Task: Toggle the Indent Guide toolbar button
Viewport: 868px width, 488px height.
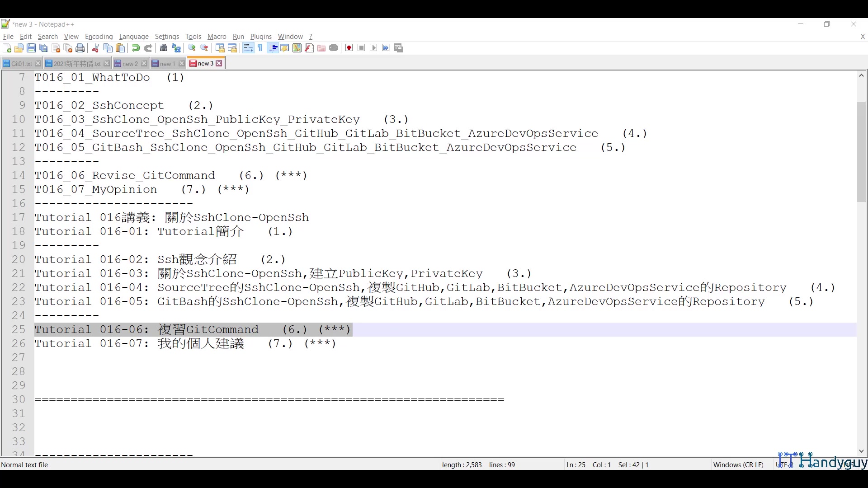Action: (273, 48)
